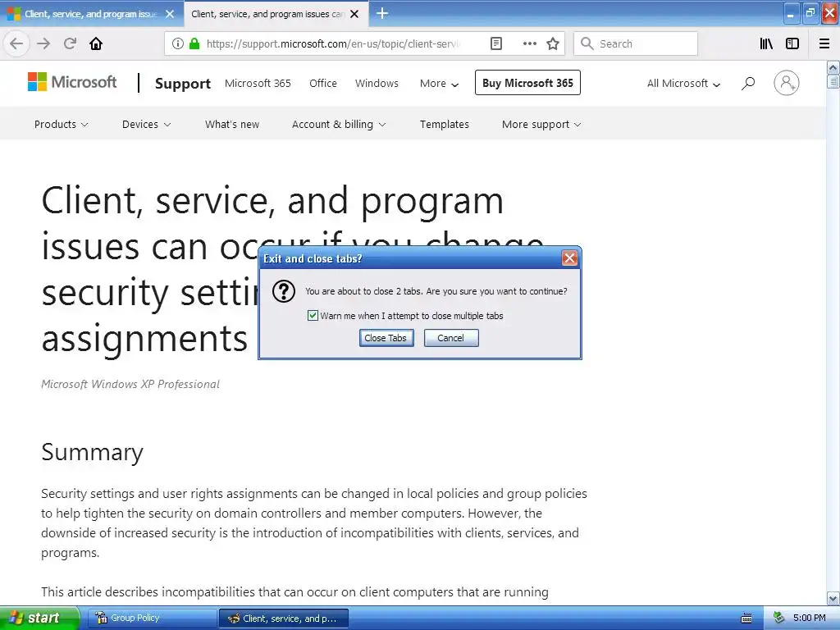Viewport: 840px width, 630px height.
Task: Expand the More dropdown in Support nav
Action: (x=440, y=84)
